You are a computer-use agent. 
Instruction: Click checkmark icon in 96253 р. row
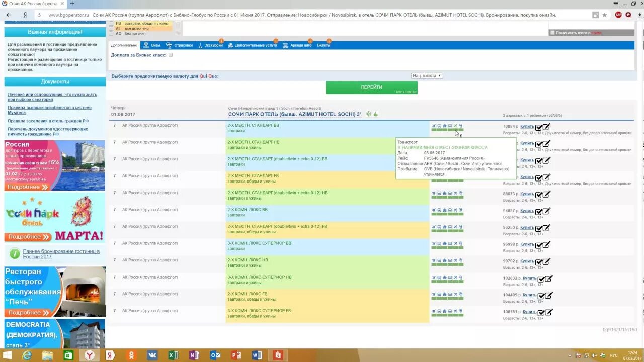539,228
